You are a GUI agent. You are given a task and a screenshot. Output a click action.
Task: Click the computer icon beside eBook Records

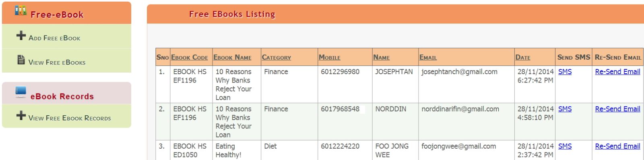(21, 92)
